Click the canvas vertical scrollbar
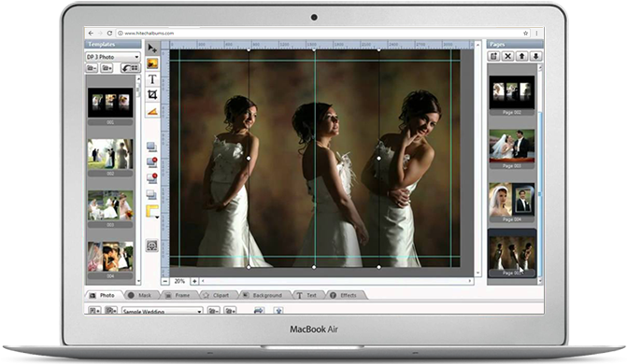 click(x=477, y=159)
